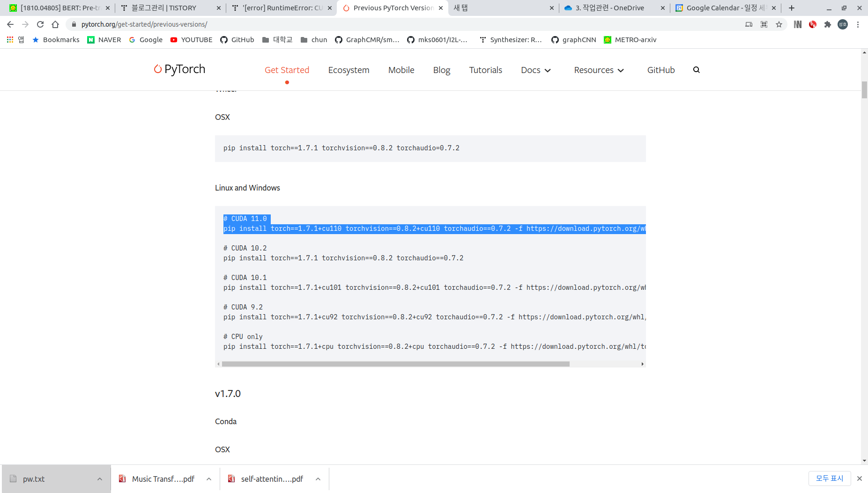Click the red extension icon in toolbar
Image resolution: width=868 pixels, height=493 pixels.
(813, 24)
